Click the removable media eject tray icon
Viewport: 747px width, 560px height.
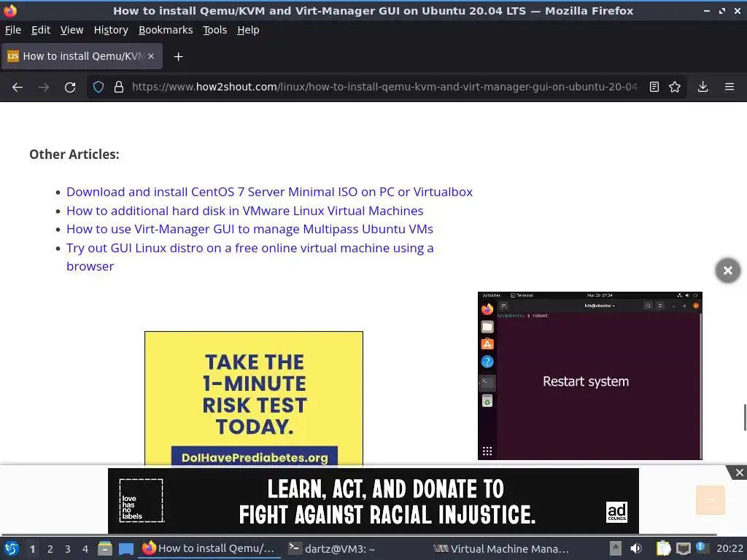click(x=616, y=549)
